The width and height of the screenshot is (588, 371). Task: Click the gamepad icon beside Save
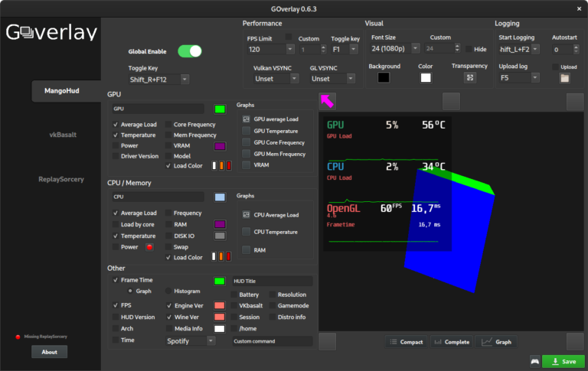click(534, 361)
